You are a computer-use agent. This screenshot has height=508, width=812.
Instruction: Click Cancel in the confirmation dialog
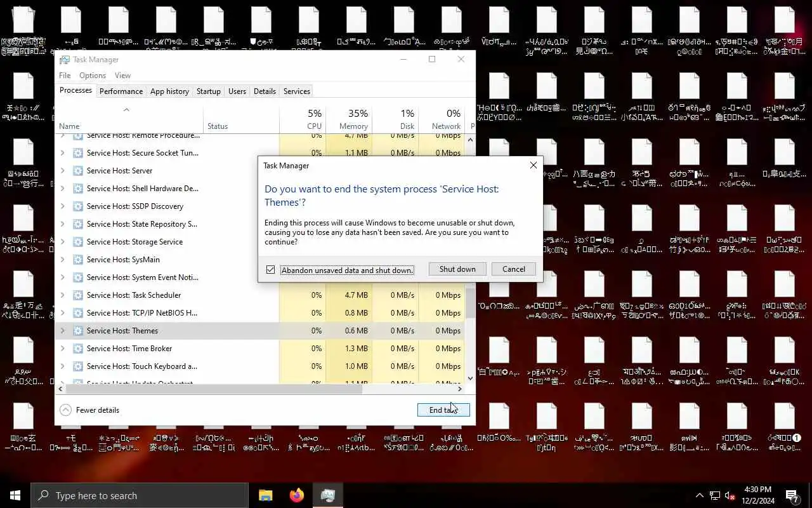514,269
